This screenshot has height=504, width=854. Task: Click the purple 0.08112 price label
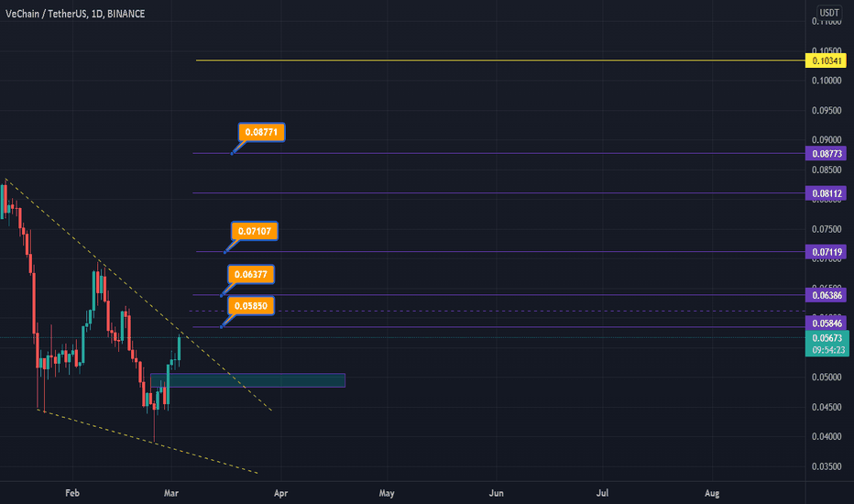tap(826, 193)
